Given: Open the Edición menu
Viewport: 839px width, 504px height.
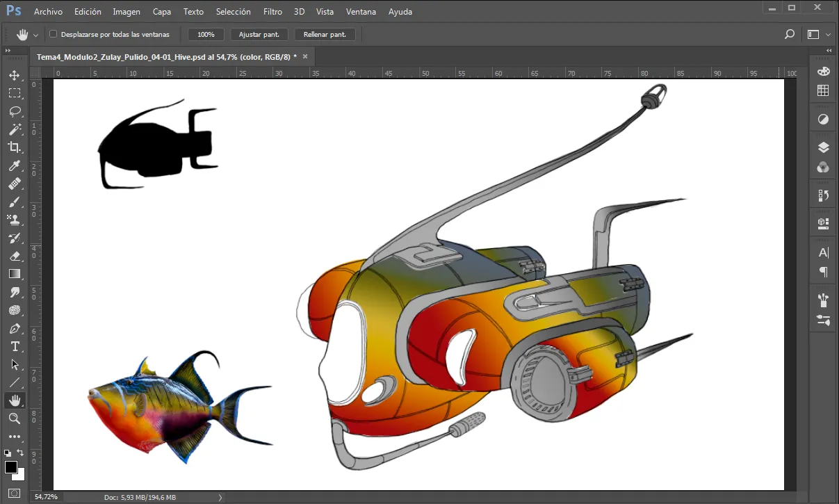Looking at the screenshot, I should [x=88, y=12].
